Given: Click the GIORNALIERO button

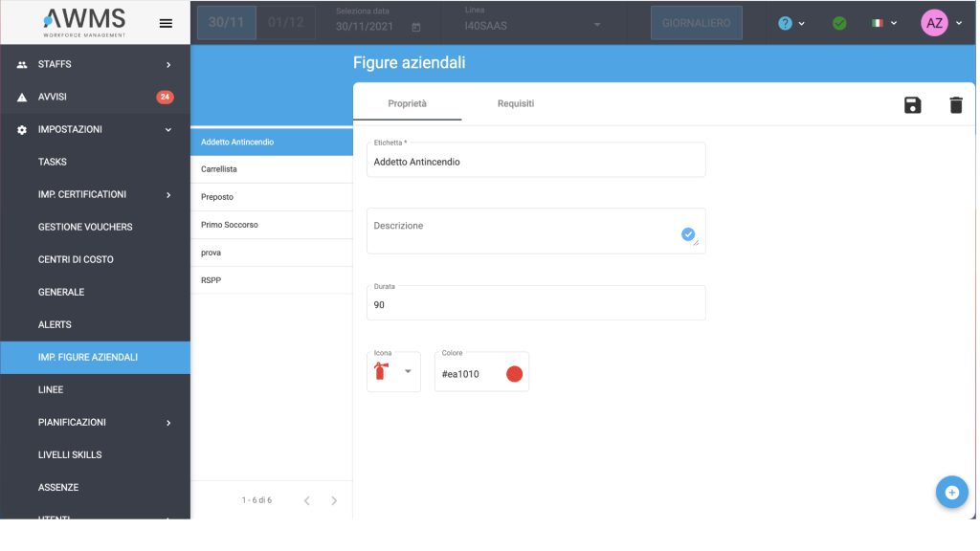Looking at the screenshot, I should 697,23.
